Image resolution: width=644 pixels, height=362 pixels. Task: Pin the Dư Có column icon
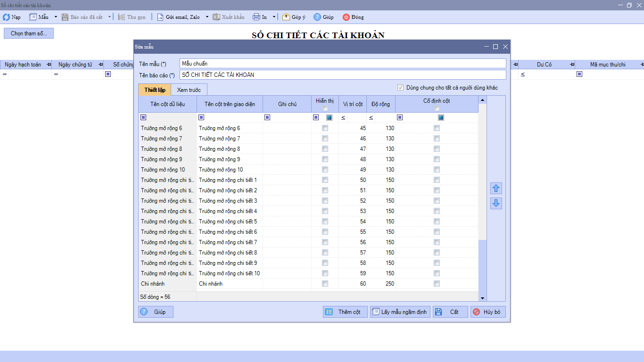point(572,65)
